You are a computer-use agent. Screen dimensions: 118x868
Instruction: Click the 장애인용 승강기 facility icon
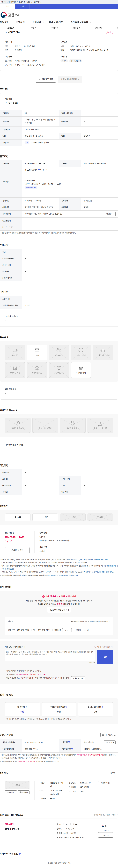point(45,425)
